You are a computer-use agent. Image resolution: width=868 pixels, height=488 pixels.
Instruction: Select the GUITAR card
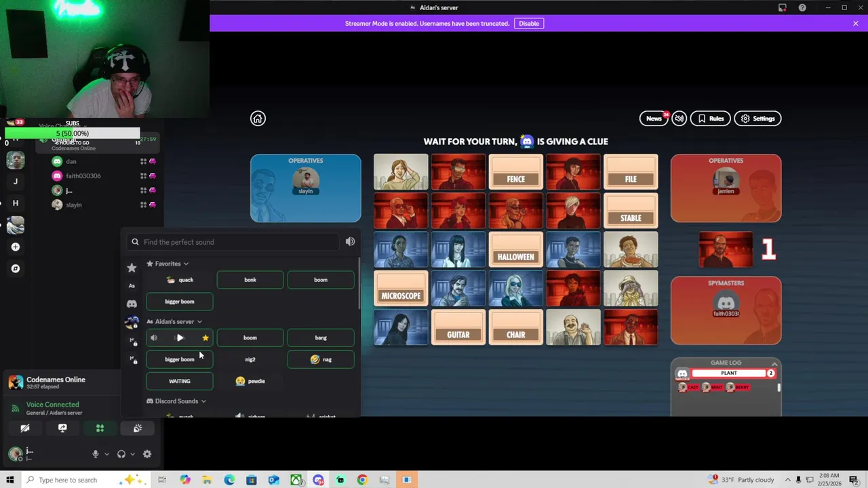point(458,328)
